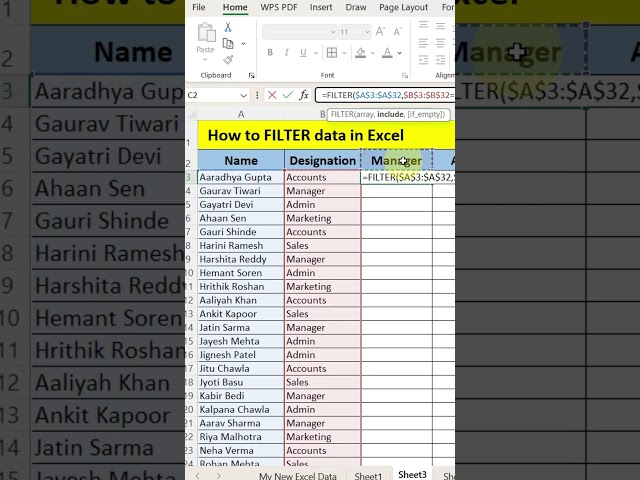Click the Decrease Indent icon
Screen dimensions: 640x480
pyautogui.click(x=424, y=60)
